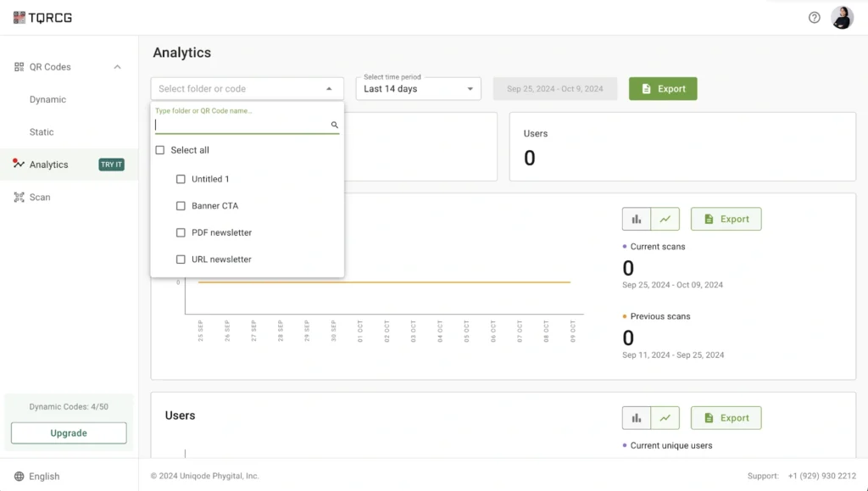
Task: Check the PDF newsletter checkbox
Action: (181, 232)
